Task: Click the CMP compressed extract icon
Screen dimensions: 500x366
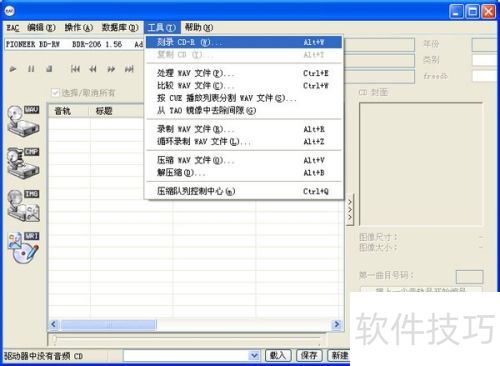Action: [x=23, y=163]
